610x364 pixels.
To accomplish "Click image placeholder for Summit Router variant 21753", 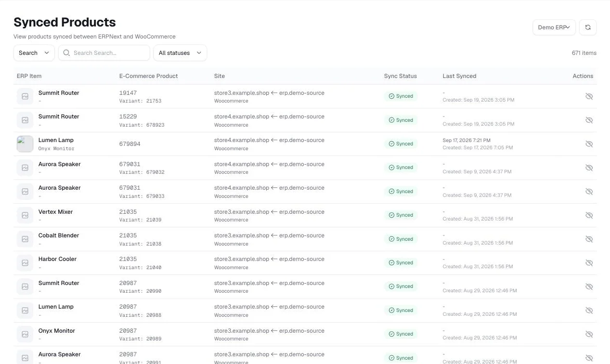I will click(x=25, y=96).
